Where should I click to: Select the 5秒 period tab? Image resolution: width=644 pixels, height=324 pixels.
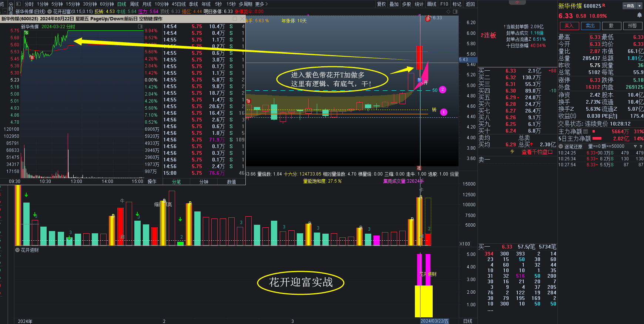(x=218, y=4)
